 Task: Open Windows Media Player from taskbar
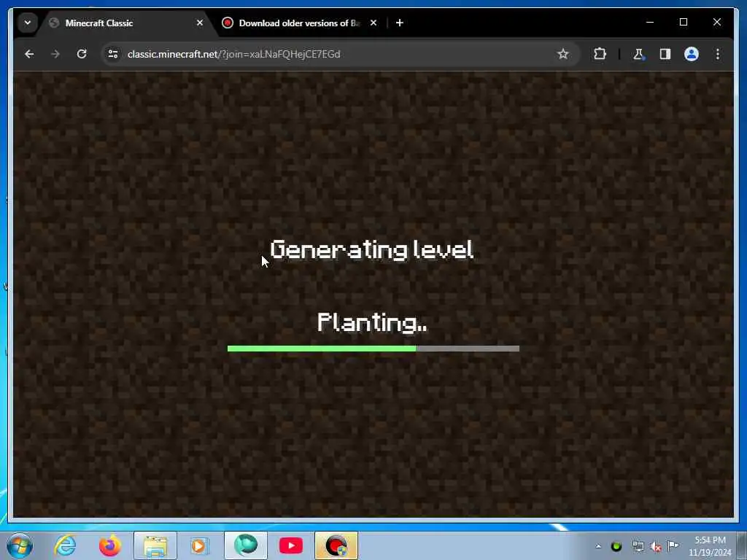(199, 545)
